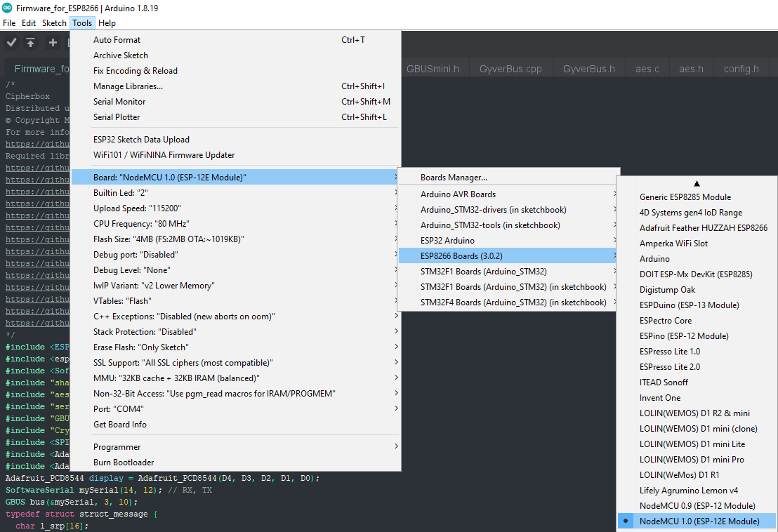Open the Edit menu
The width and height of the screenshot is (778, 532).
point(29,22)
